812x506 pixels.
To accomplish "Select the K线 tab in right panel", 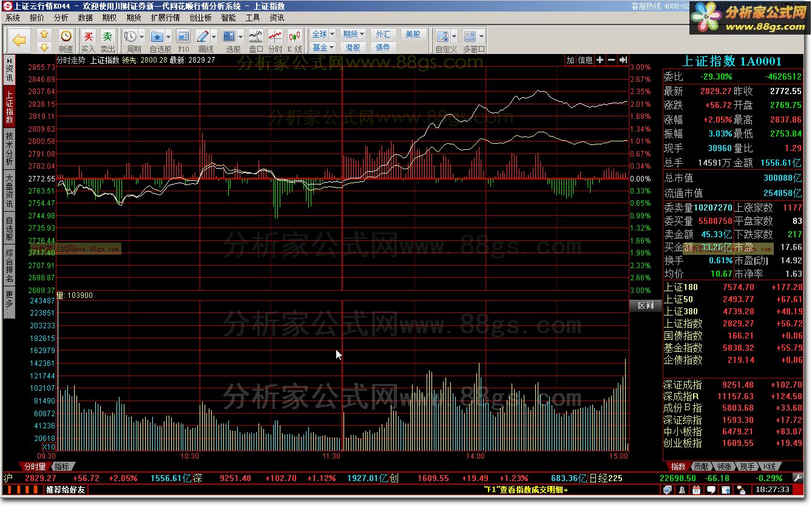I will coord(769,467).
